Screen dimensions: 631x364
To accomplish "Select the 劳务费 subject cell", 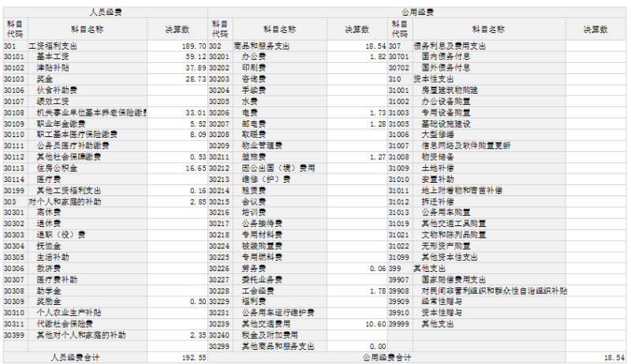I will pyautogui.click(x=253, y=269).
